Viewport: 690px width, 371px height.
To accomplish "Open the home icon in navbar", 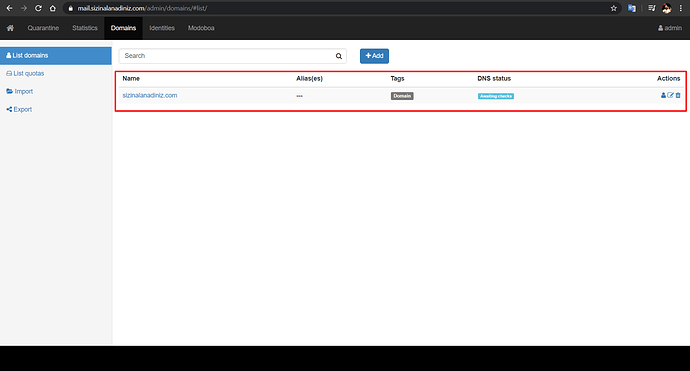I will coord(10,28).
